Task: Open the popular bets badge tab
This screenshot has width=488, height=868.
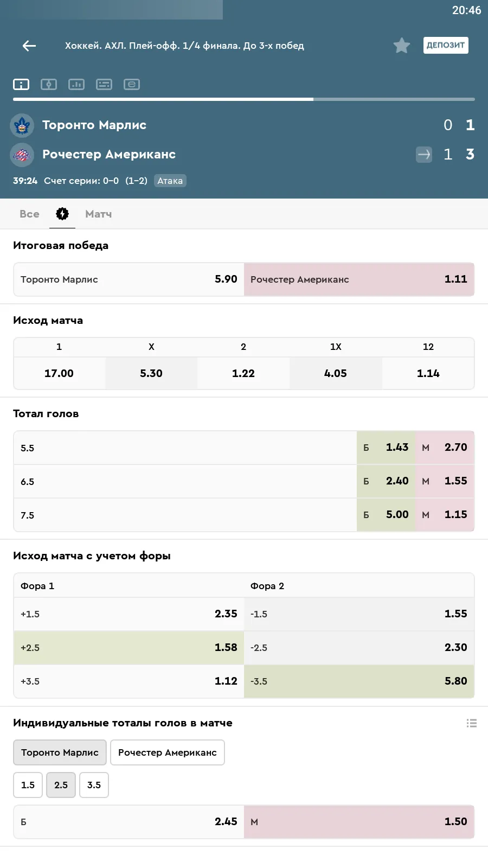Action: coord(62,214)
